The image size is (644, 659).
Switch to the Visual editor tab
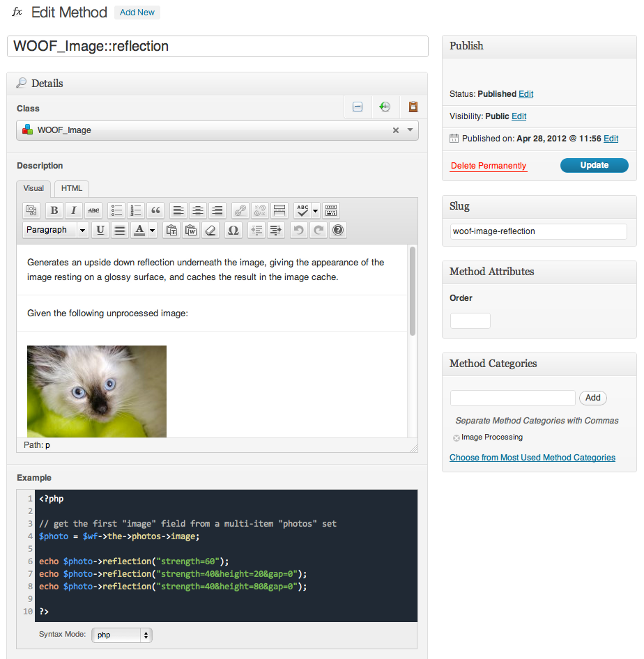[x=33, y=189]
